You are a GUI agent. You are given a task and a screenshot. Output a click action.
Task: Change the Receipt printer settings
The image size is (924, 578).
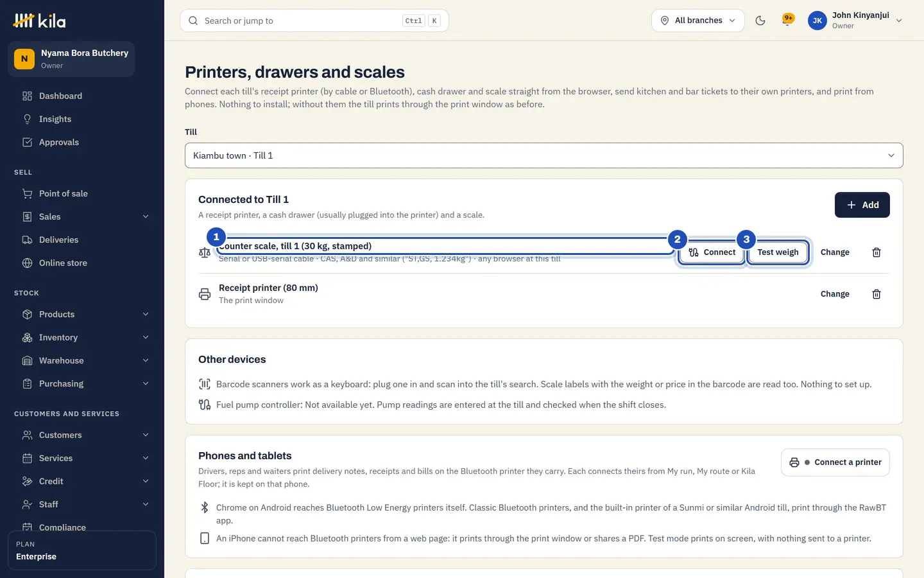[x=835, y=294]
